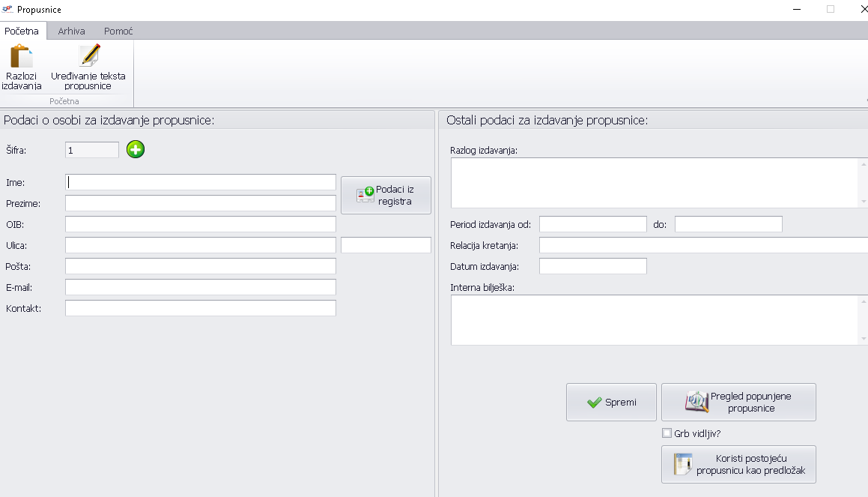The width and height of the screenshot is (868, 497).
Task: Open Uređivanje teksta propusnice editor
Action: tap(88, 67)
